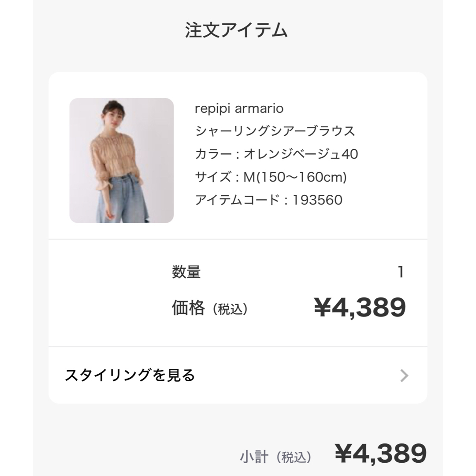Click the カラー オレンジベージュ40 text

pos(276,154)
